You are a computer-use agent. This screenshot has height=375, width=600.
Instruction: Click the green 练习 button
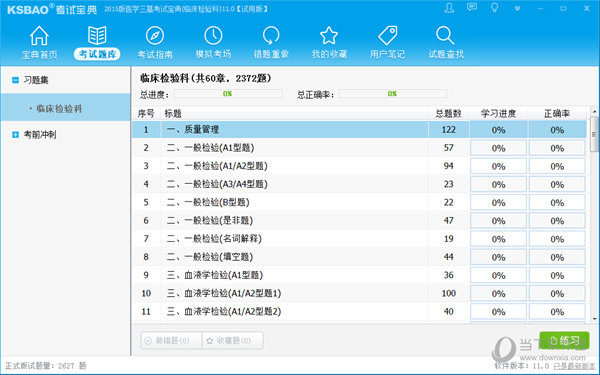(x=564, y=341)
